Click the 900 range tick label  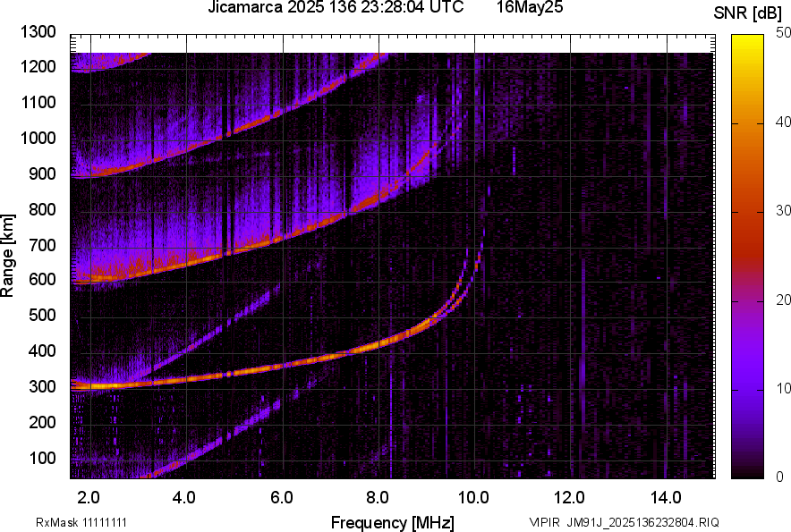coord(42,173)
